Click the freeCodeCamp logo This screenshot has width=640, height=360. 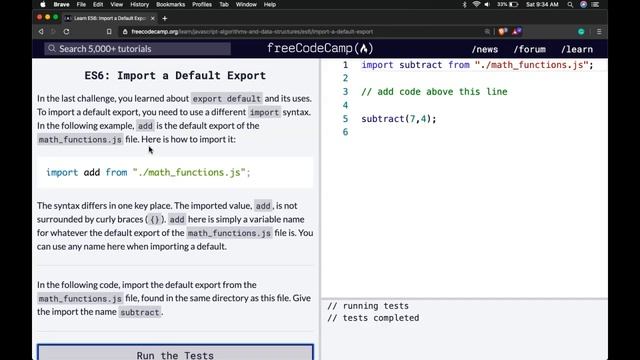click(320, 49)
